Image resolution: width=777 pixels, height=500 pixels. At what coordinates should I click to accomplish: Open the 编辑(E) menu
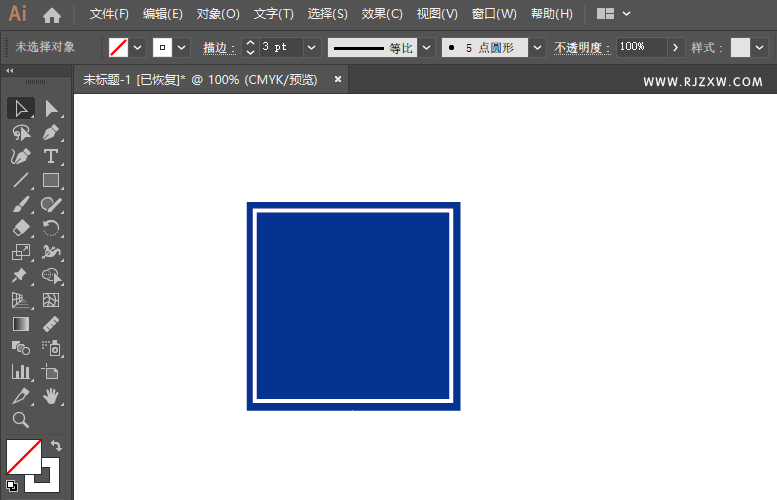point(163,14)
